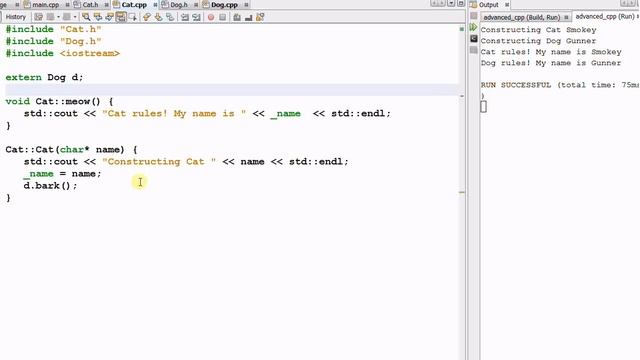The height and width of the screenshot is (360, 640).
Task: Click green status mark atop error stripe
Action: [x=462, y=29]
